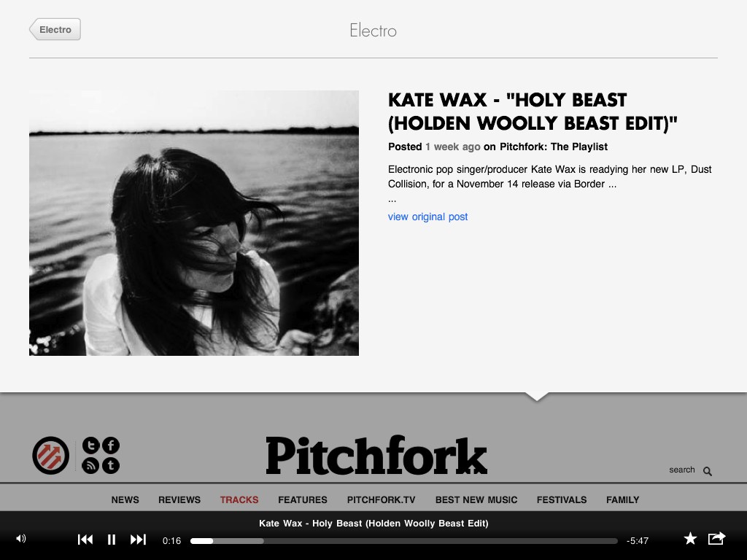
Task: Click the Pitchfork wordmark logo
Action: pyautogui.click(x=376, y=455)
